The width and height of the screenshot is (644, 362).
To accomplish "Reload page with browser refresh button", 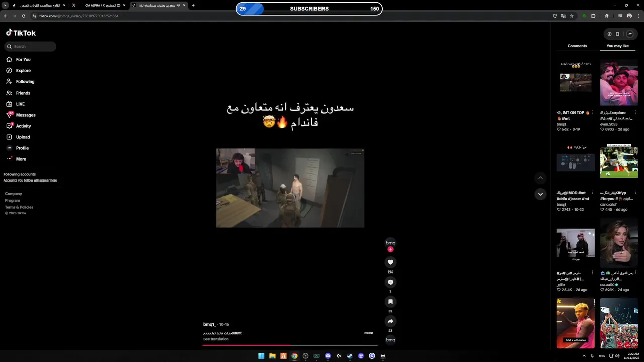I will pos(23,16).
